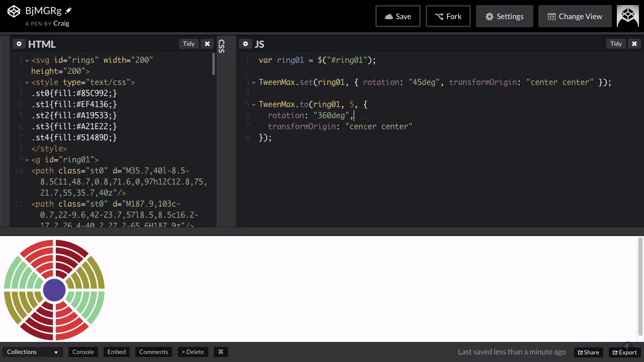Fold the TweenMax.set code block
The image size is (644, 362).
(x=254, y=82)
